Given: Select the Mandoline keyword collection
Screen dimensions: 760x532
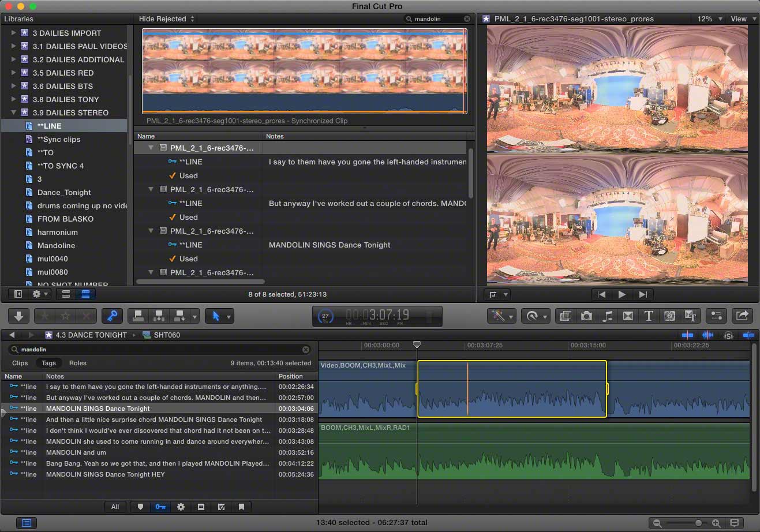Looking at the screenshot, I should [x=57, y=245].
